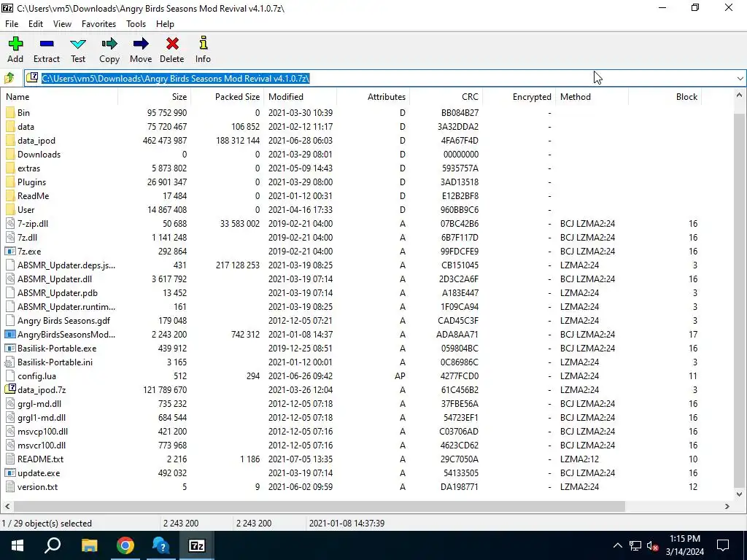This screenshot has height=560, width=747.
Task: Show hidden system tray icons
Action: (x=617, y=545)
